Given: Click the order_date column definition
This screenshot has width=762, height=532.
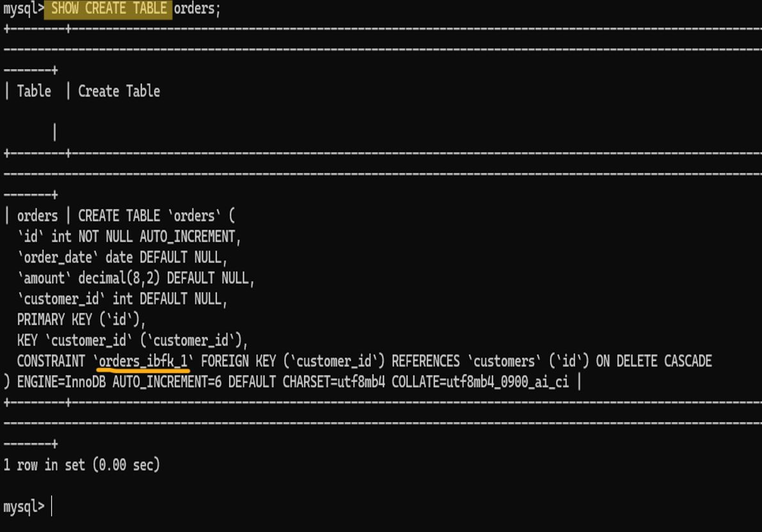Looking at the screenshot, I should pyautogui.click(x=122, y=258).
